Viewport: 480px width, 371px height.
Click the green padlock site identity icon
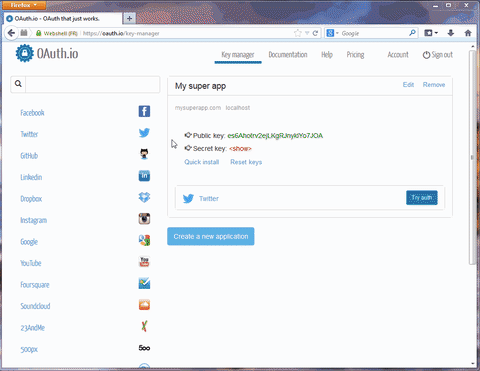click(x=38, y=33)
